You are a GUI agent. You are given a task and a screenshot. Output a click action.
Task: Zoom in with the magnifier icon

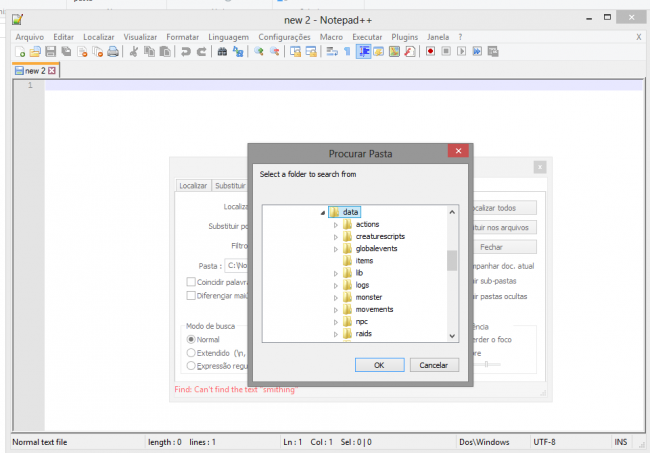pos(259,51)
